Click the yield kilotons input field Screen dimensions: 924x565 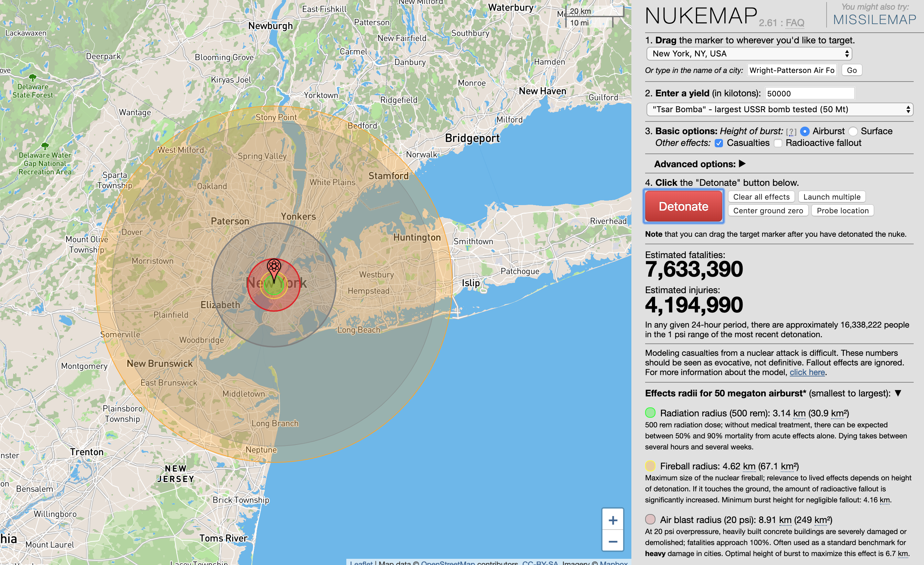809,93
